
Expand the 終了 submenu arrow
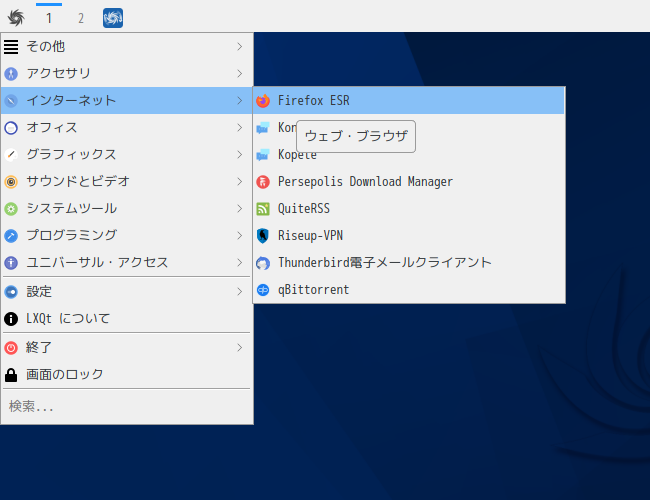pyautogui.click(x=240, y=347)
